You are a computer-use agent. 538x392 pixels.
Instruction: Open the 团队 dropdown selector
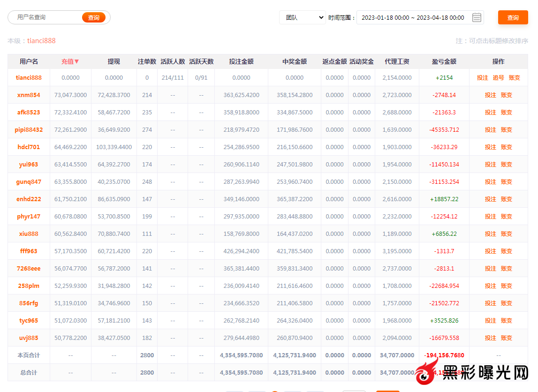coord(303,18)
